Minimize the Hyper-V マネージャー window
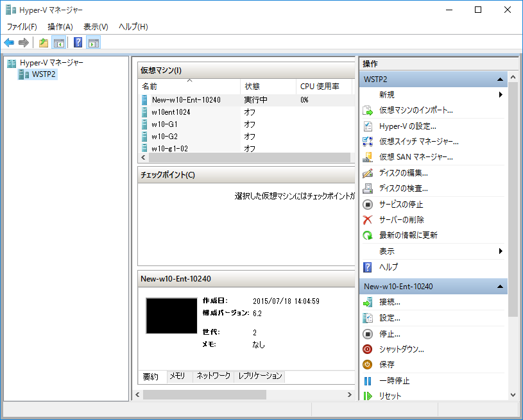The image size is (523, 420). tap(449, 10)
